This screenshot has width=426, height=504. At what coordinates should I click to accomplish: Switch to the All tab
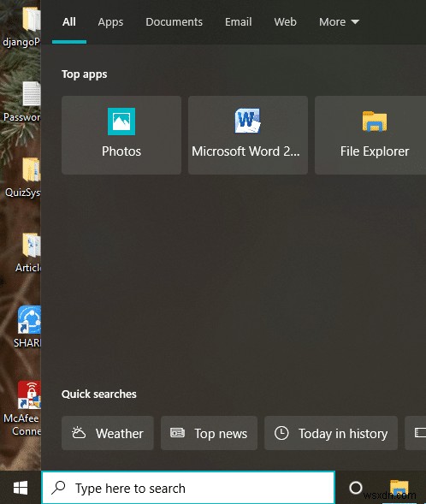tap(69, 22)
